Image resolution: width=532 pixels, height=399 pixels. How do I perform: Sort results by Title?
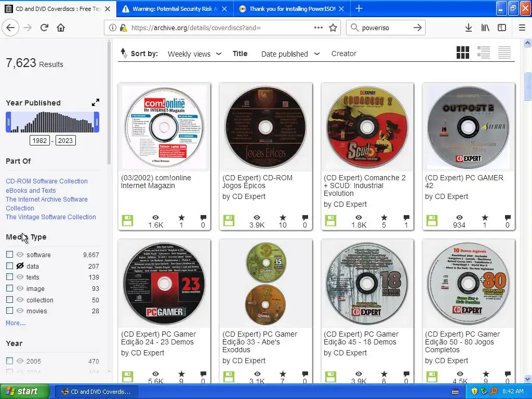point(240,54)
